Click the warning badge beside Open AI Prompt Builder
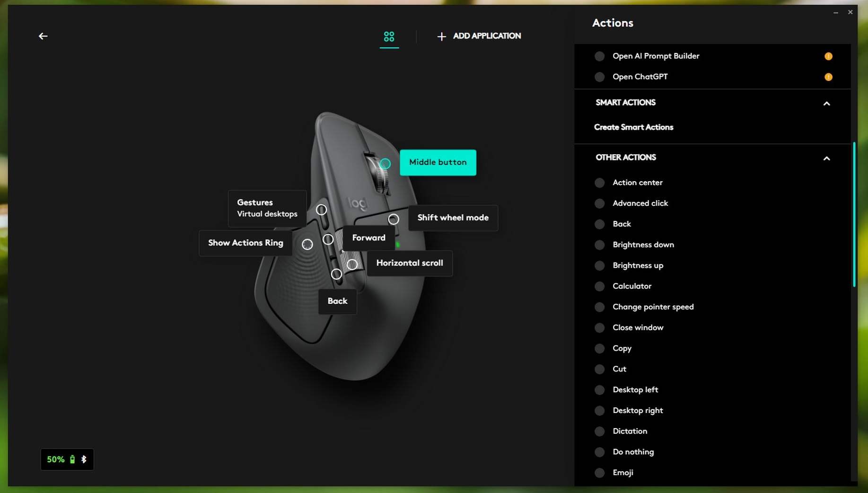868x493 pixels. point(828,56)
